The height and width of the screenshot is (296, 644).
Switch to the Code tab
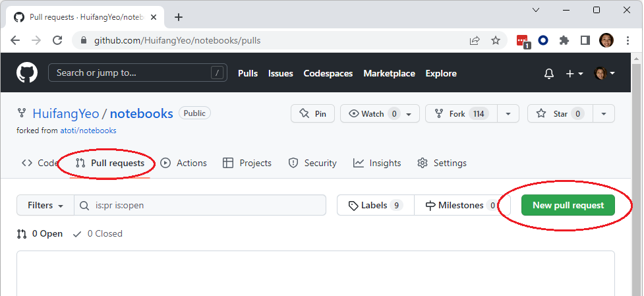[40, 163]
